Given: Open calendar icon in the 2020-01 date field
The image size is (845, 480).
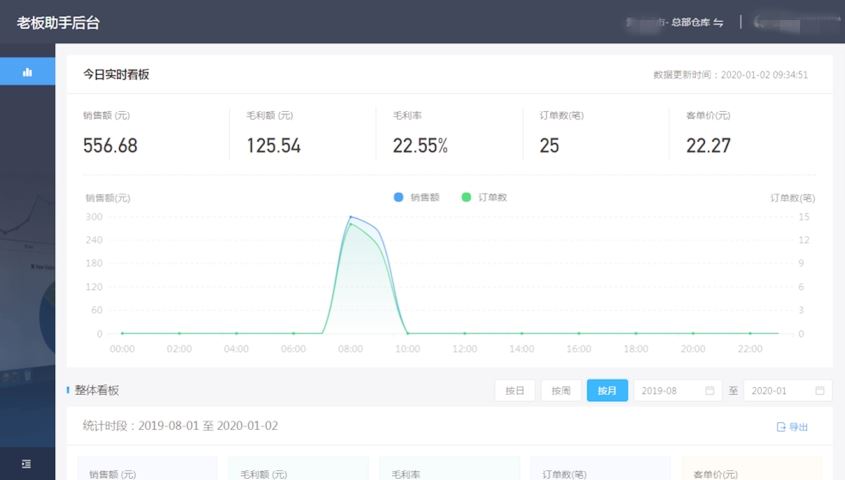Looking at the screenshot, I should click(x=820, y=391).
